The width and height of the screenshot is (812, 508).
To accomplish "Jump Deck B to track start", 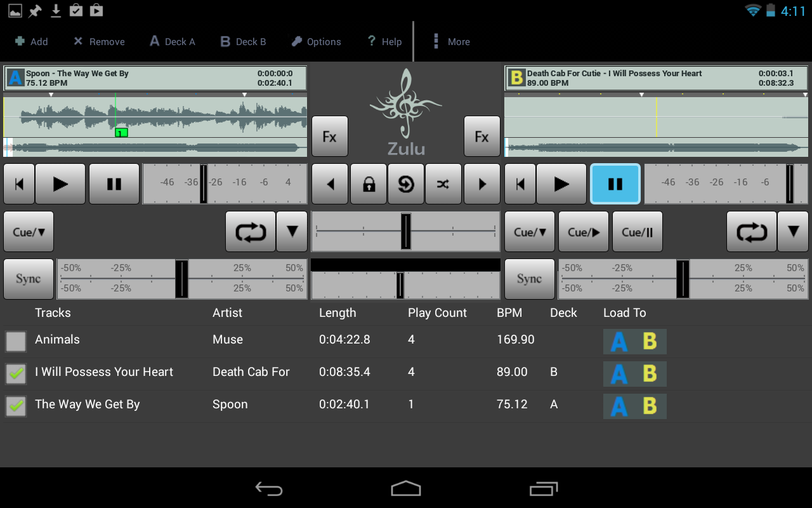I will 520,184.
